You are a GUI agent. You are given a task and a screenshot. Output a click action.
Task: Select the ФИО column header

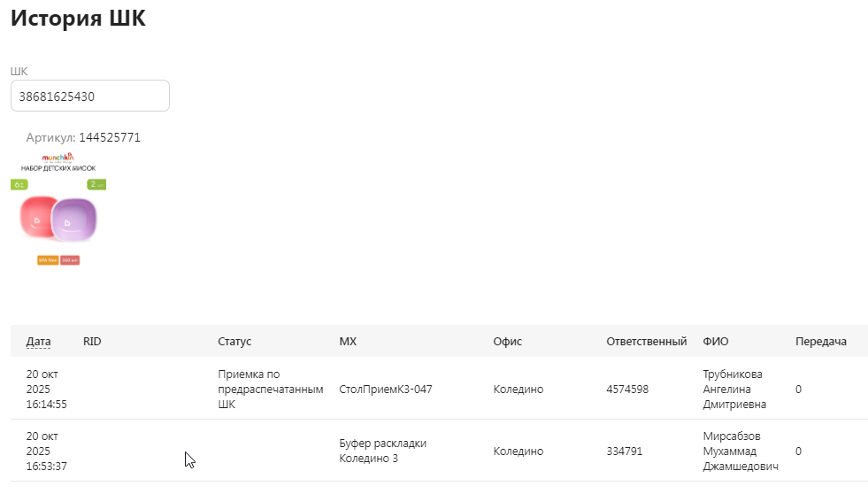[715, 341]
